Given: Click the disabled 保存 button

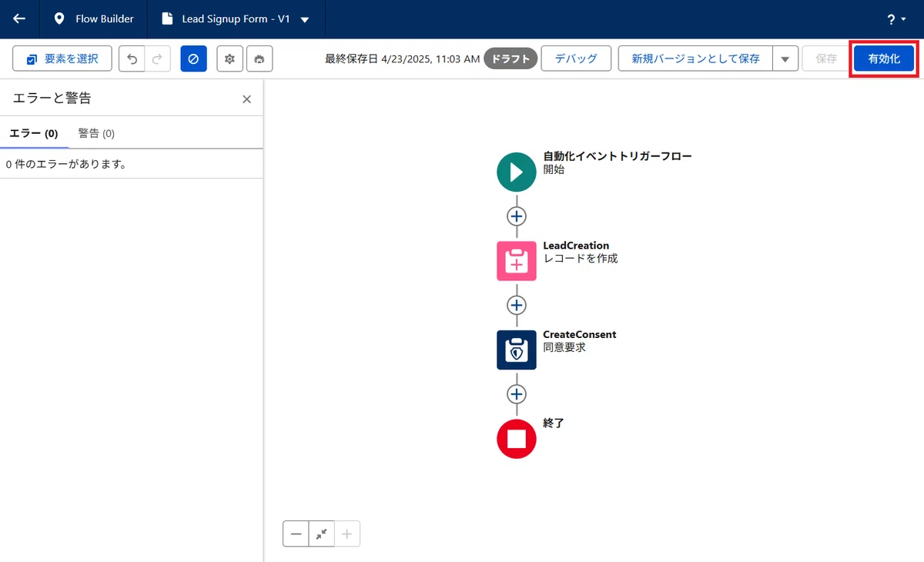Looking at the screenshot, I should (x=826, y=59).
